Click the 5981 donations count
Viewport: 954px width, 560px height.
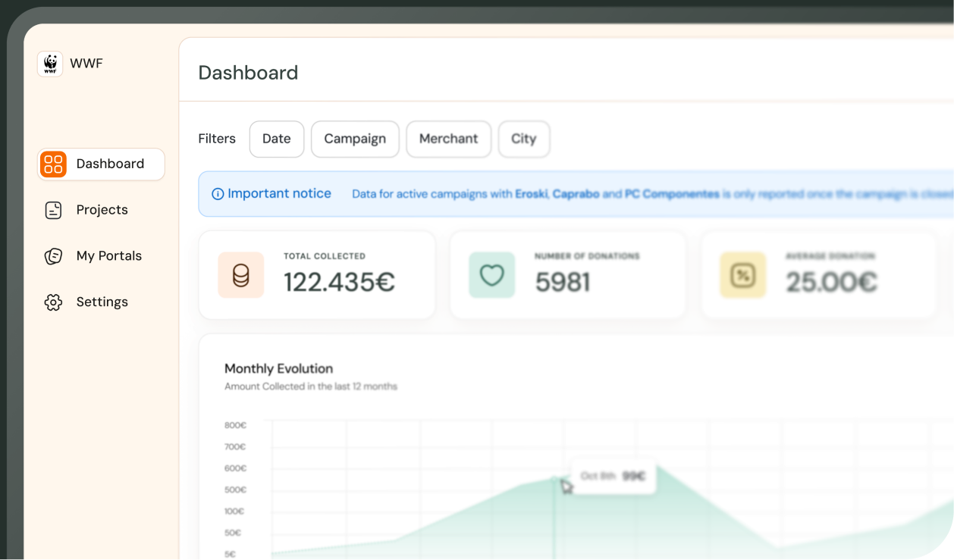click(563, 282)
